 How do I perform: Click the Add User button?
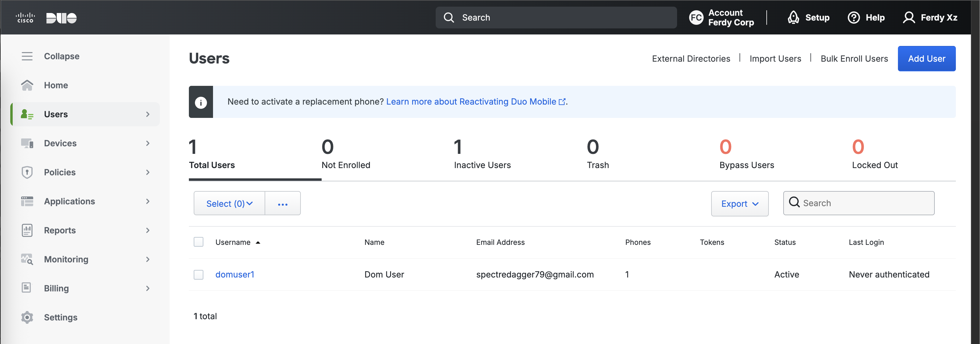pos(926,59)
